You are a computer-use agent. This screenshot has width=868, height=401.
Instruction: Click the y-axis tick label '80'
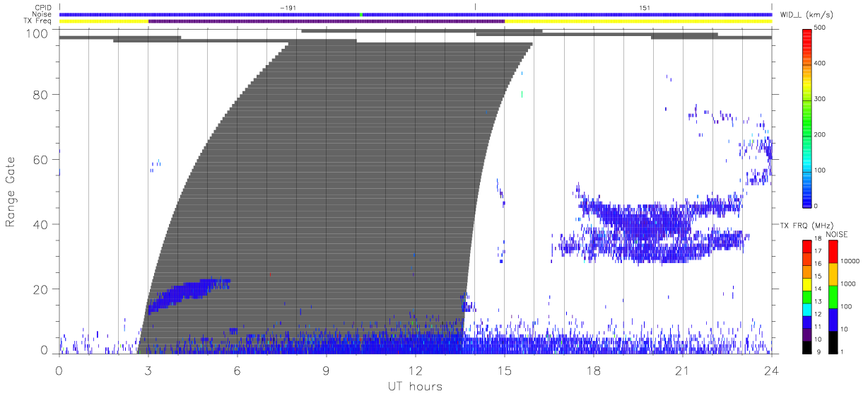pos(41,95)
